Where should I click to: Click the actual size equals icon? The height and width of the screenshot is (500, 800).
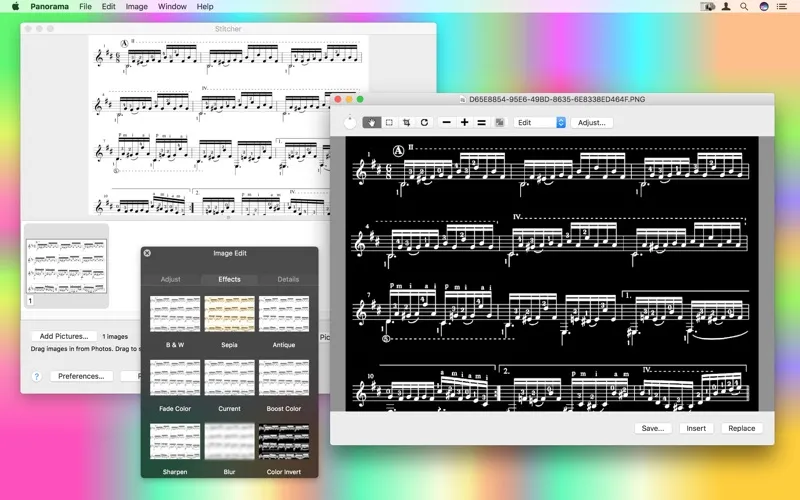point(481,122)
